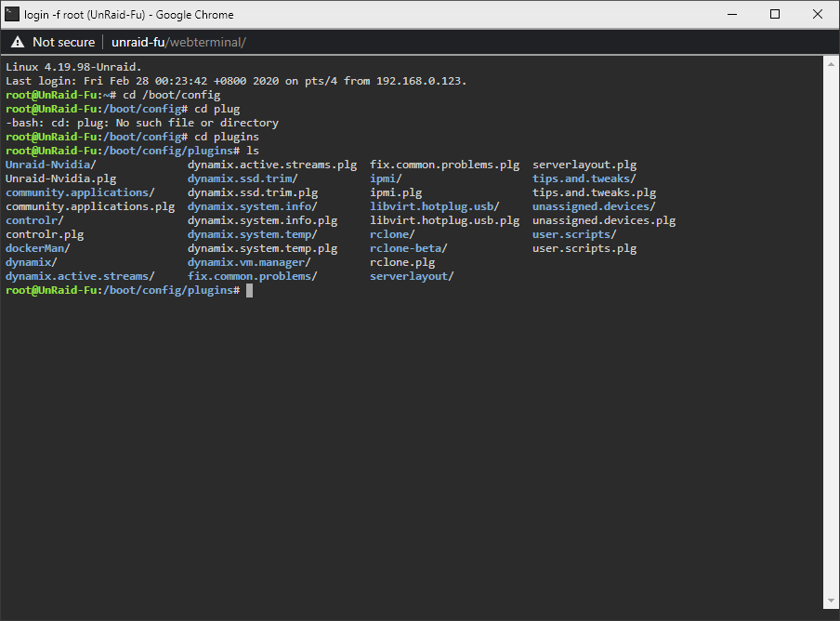Click the rclone-beta/ directory name
The width and height of the screenshot is (840, 621).
(x=409, y=248)
